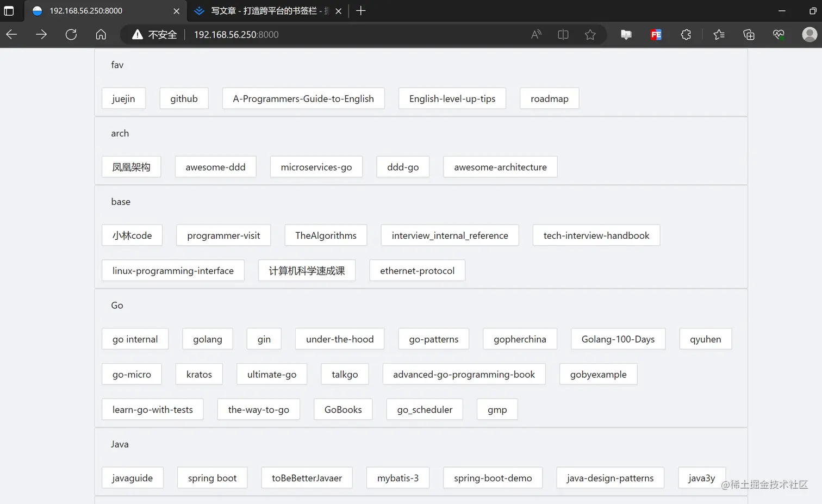Open the gin bookmark
This screenshot has height=504, width=822.
click(264, 339)
